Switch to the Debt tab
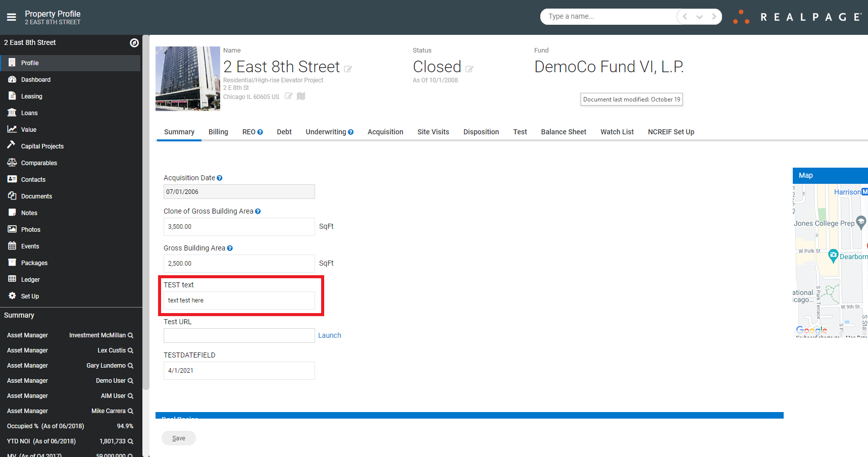This screenshot has height=457, width=868. click(284, 132)
